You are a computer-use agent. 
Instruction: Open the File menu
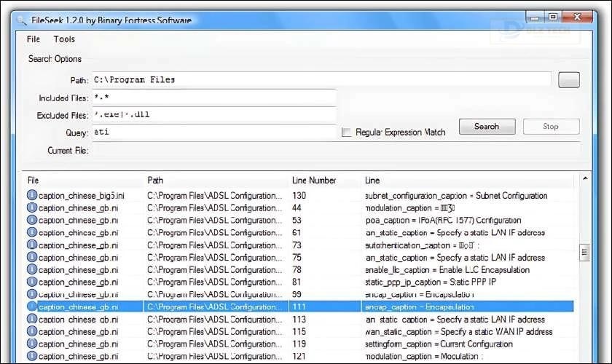coord(34,39)
